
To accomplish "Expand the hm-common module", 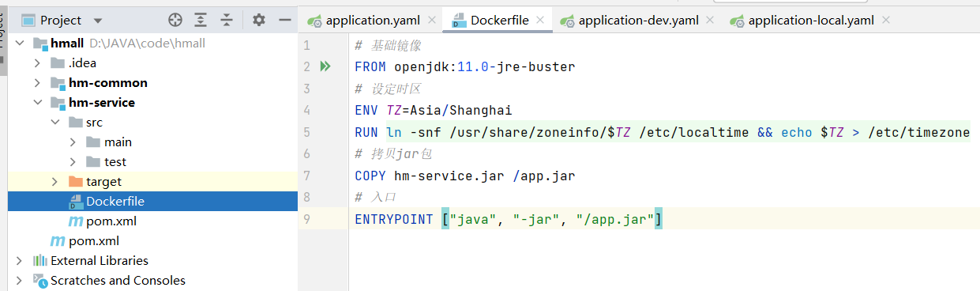I will (x=36, y=83).
